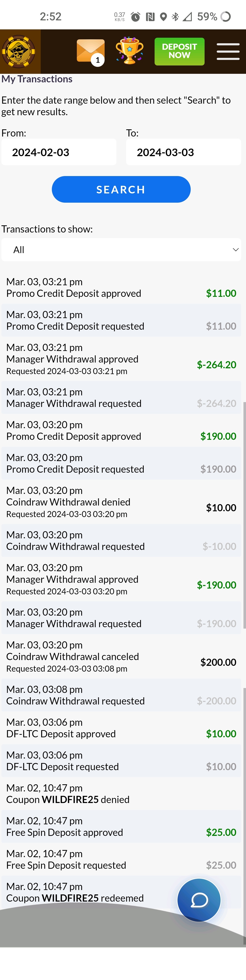Tap the NFC status bar icon
This screenshot has width=246, height=980.
(150, 17)
